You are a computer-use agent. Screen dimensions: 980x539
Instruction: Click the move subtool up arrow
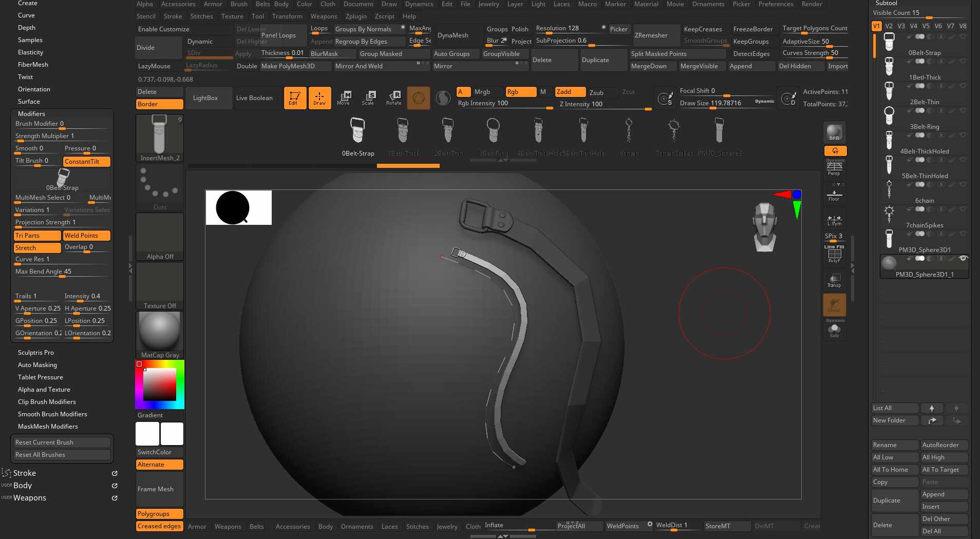[932, 408]
